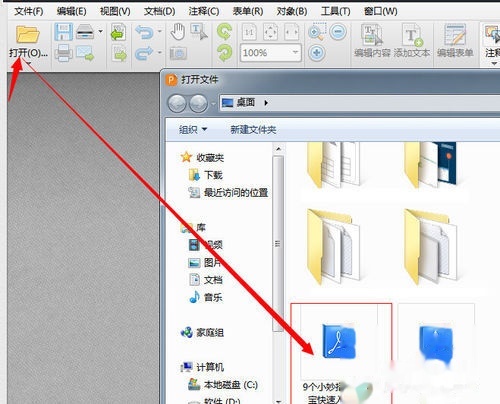
Task: Click the dialog Back navigation button
Action: click(x=177, y=103)
